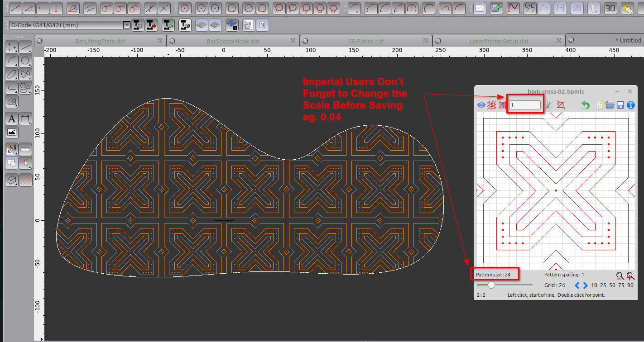Click the blue info icon
The image size is (644, 342).
coord(630,105)
